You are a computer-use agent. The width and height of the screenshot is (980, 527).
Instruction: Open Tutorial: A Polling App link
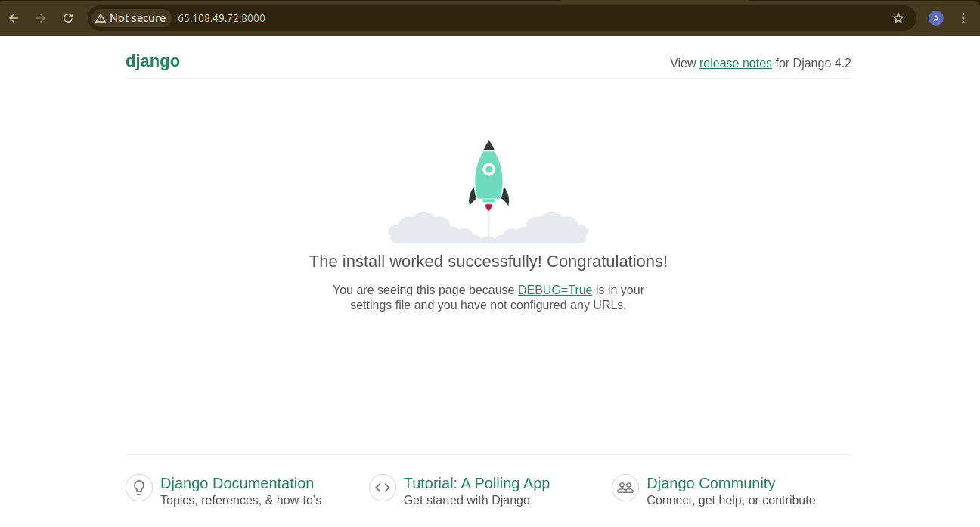pos(476,483)
